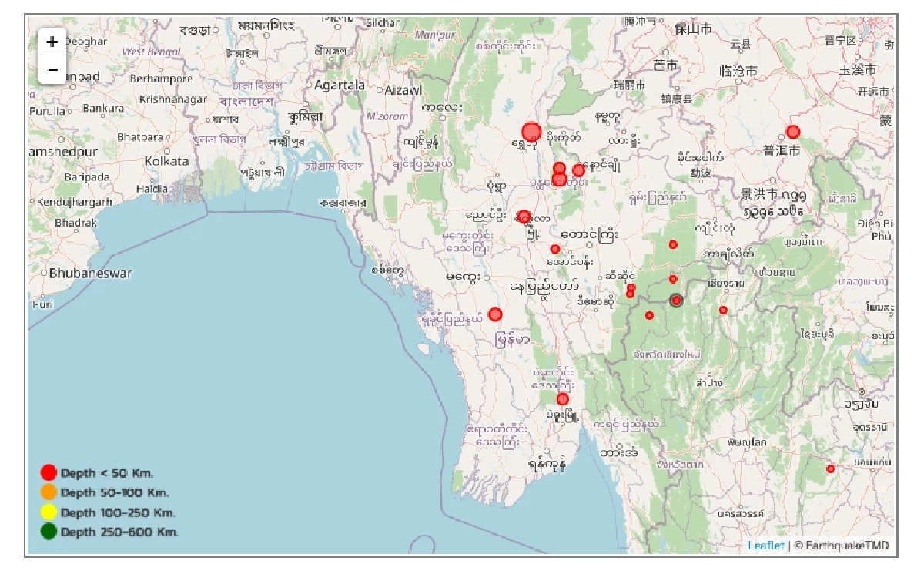Click the southernmost earthquake marker in Myanmar
924x571 pixels.
(563, 399)
